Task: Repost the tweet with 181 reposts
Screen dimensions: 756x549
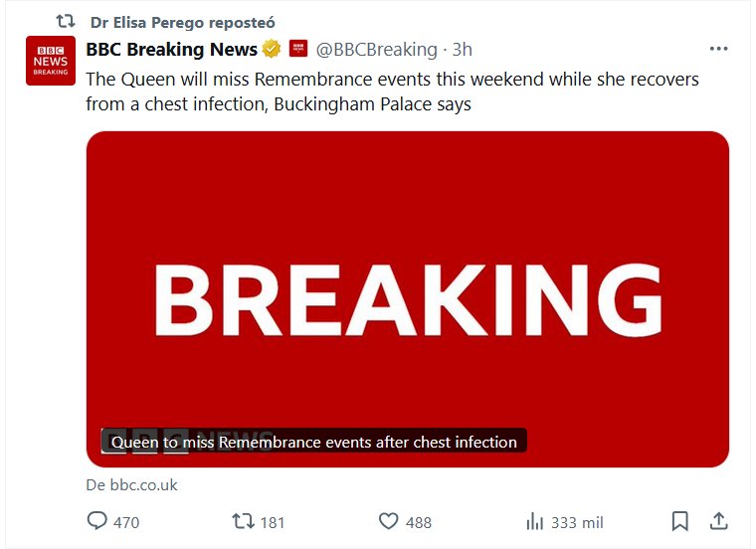Action: 243,521
